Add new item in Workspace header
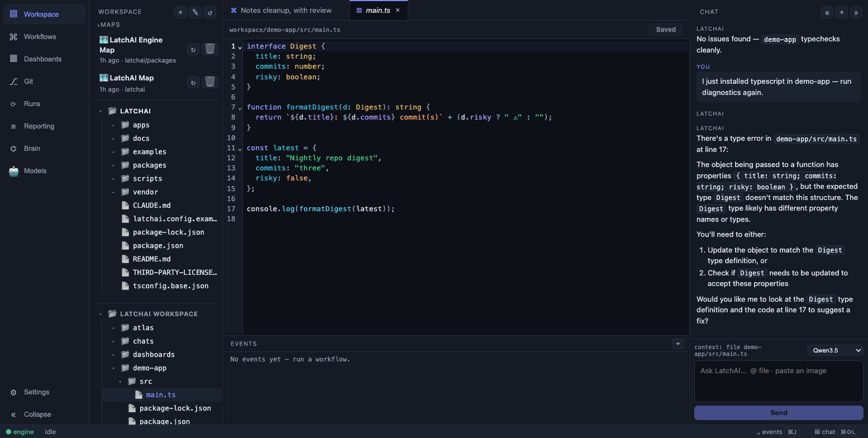The height and width of the screenshot is (438, 868). tap(180, 12)
